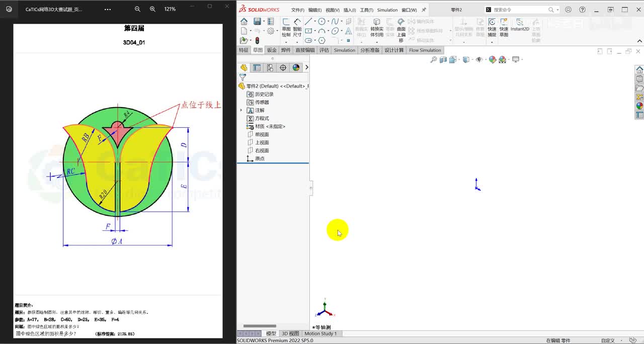Switch to 3D 视图 bottom tab
Viewport: 644px width, 344px height.
pos(290,333)
